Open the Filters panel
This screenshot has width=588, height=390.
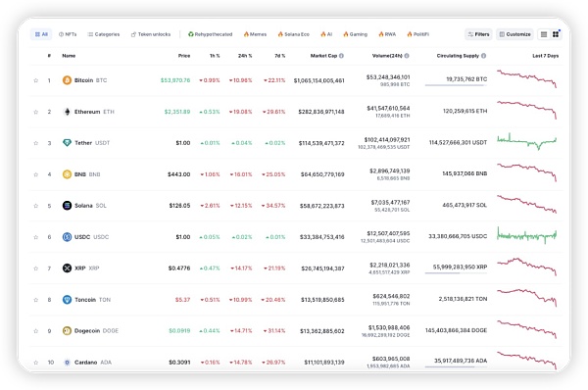(x=478, y=34)
